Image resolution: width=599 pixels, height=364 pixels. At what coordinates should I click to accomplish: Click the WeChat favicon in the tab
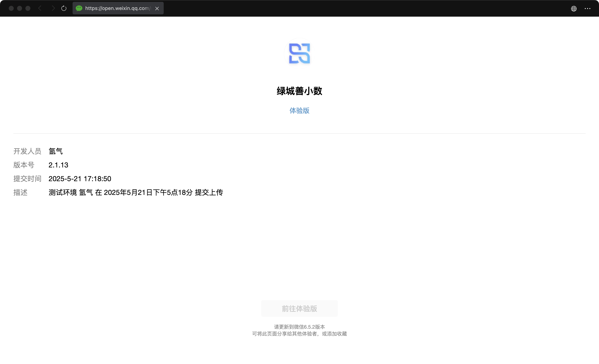click(x=79, y=8)
